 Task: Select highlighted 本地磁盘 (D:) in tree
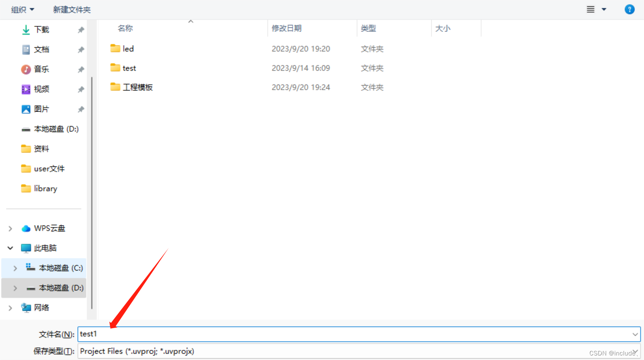pyautogui.click(x=44, y=288)
